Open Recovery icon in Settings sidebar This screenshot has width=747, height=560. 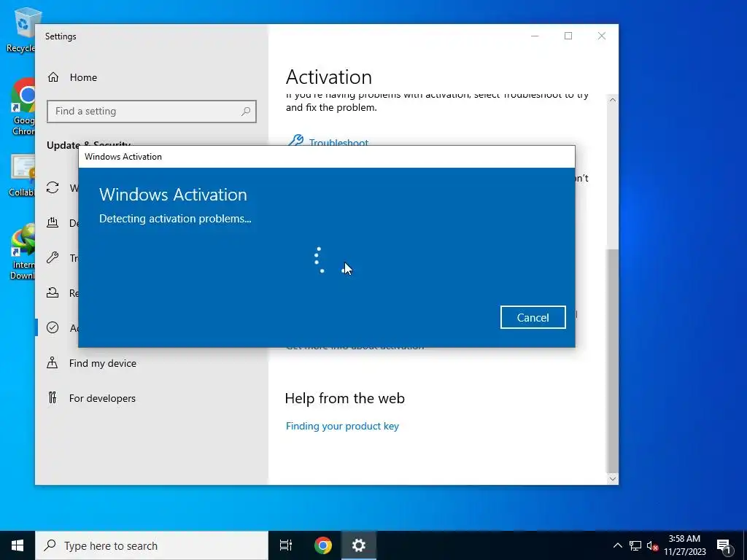click(53, 292)
